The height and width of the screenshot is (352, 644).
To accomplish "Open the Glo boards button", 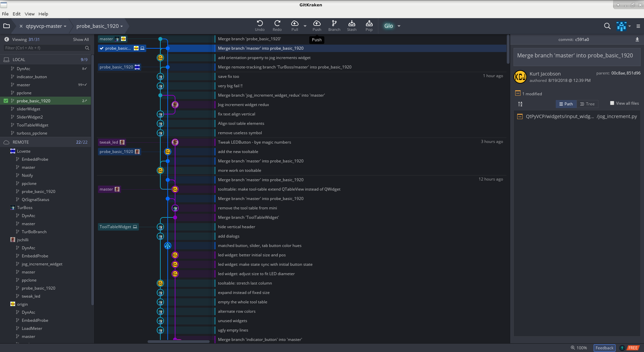I will tap(388, 26).
